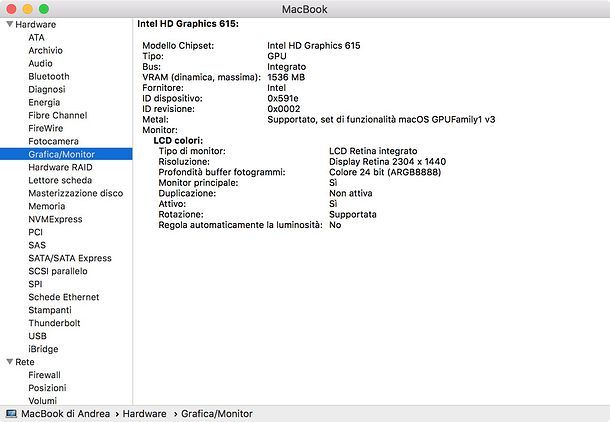
Task: Choose Fibre Channel in the sidebar
Action: [x=58, y=116]
